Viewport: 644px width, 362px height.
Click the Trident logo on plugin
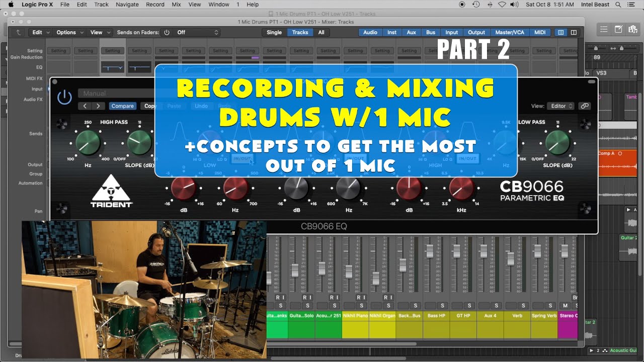(112, 191)
